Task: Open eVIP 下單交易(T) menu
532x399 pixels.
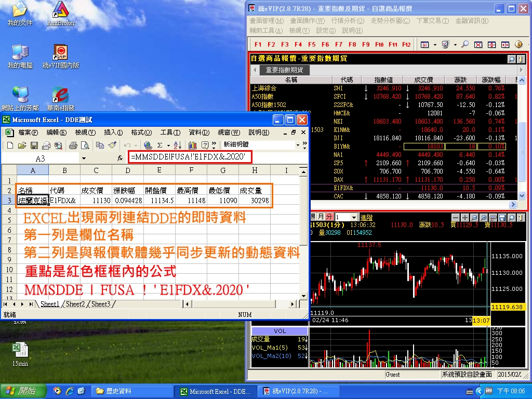Action: pyautogui.click(x=433, y=21)
